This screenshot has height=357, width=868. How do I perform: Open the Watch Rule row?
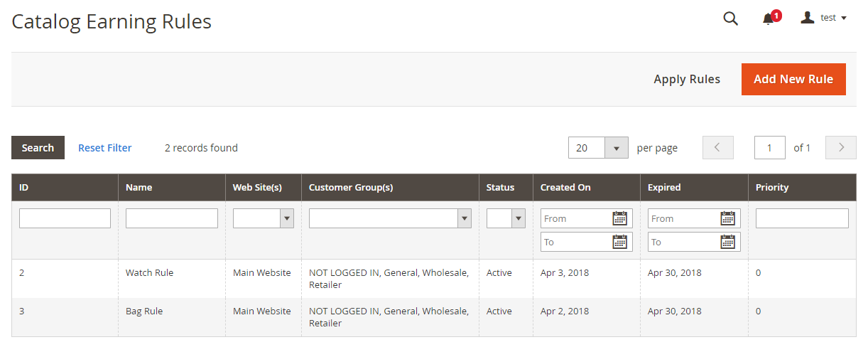[x=149, y=272]
